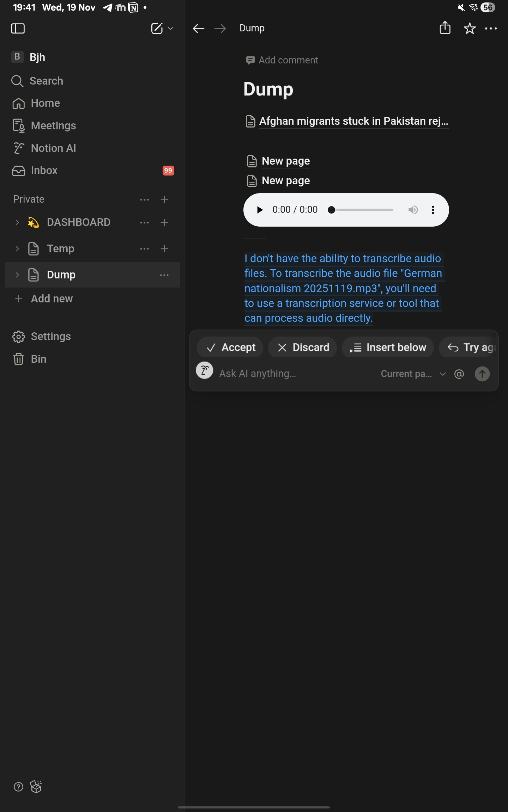Screen dimensions: 508x812
Task: Click the new page compose icon
Action: click(x=157, y=29)
